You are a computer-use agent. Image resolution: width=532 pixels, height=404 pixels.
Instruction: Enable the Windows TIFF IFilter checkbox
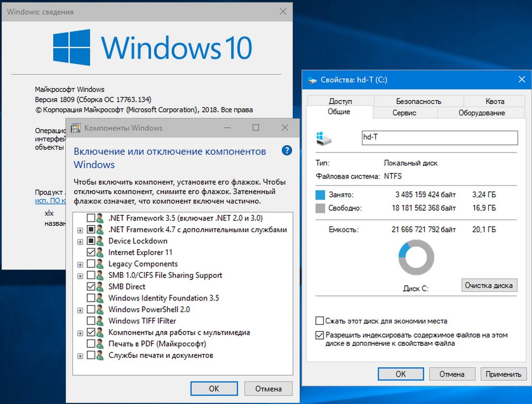click(91, 321)
